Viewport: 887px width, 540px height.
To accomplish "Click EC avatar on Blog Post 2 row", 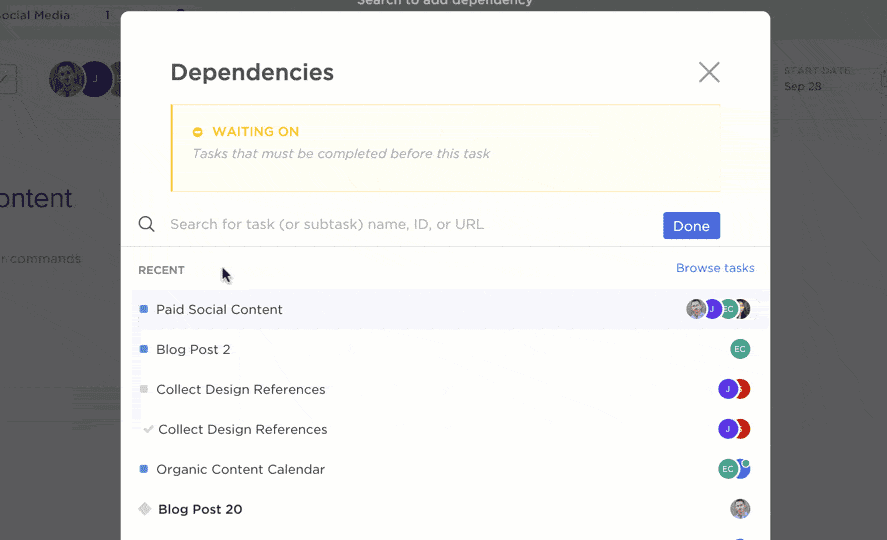I will click(x=740, y=349).
